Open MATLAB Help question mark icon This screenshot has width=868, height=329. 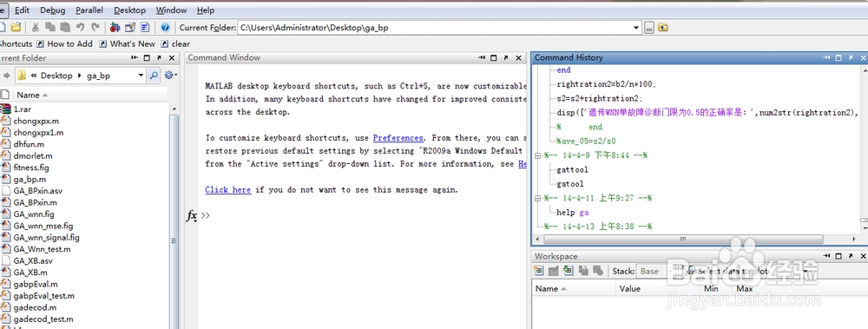point(165,27)
